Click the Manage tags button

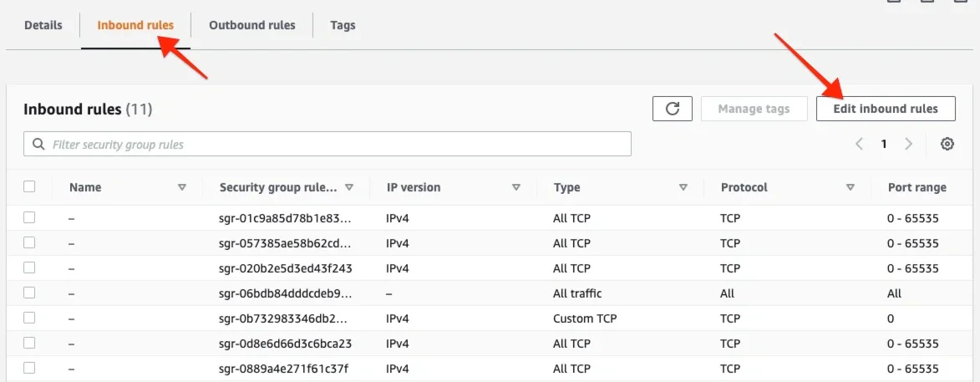click(x=754, y=109)
